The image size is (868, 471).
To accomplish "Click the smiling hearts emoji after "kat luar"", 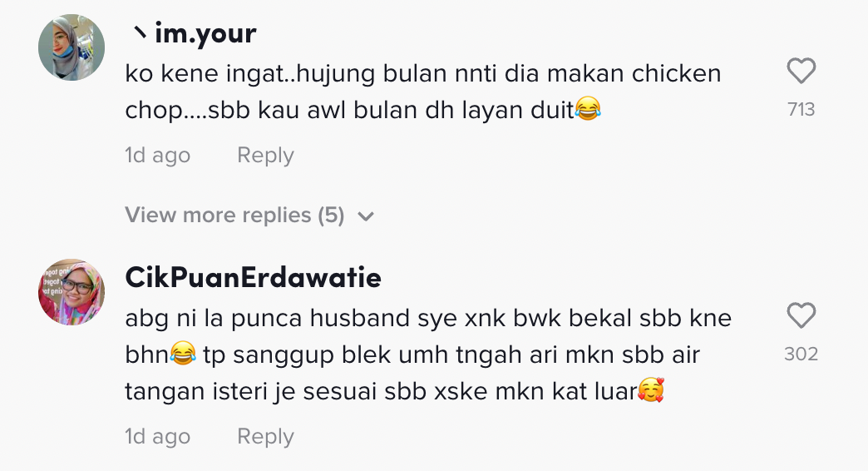I will (651, 389).
